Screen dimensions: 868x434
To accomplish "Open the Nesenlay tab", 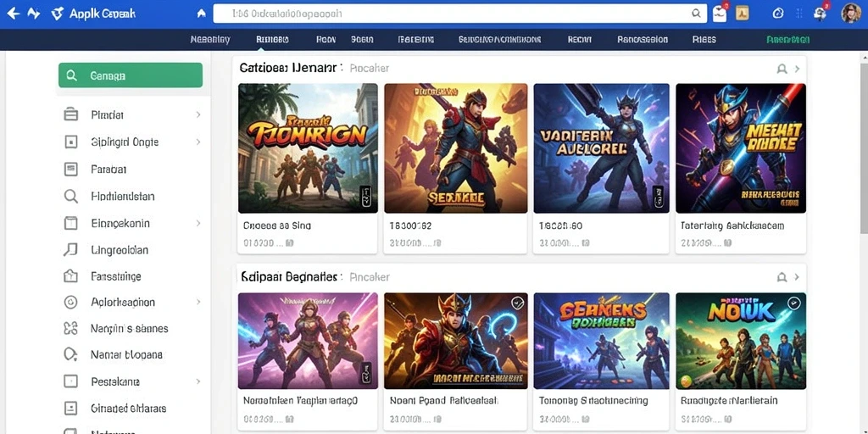I will (210, 39).
